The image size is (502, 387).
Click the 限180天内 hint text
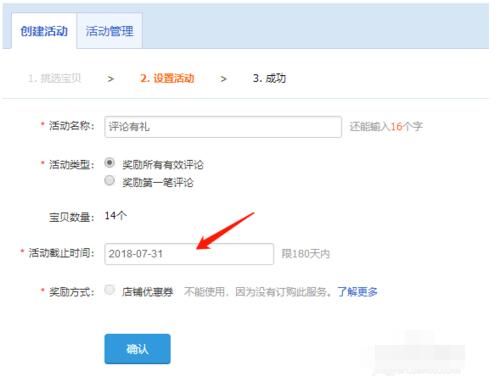tap(306, 254)
